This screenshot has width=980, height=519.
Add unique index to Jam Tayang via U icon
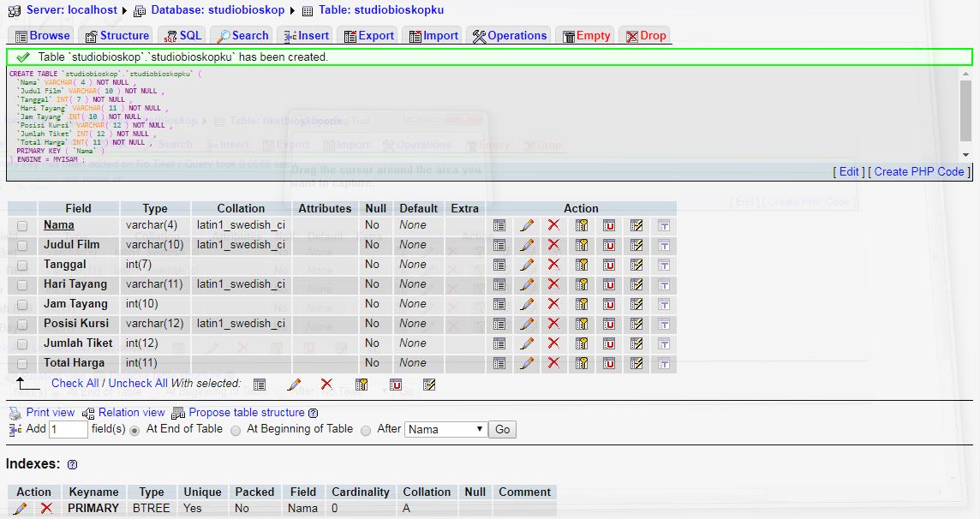(609, 304)
